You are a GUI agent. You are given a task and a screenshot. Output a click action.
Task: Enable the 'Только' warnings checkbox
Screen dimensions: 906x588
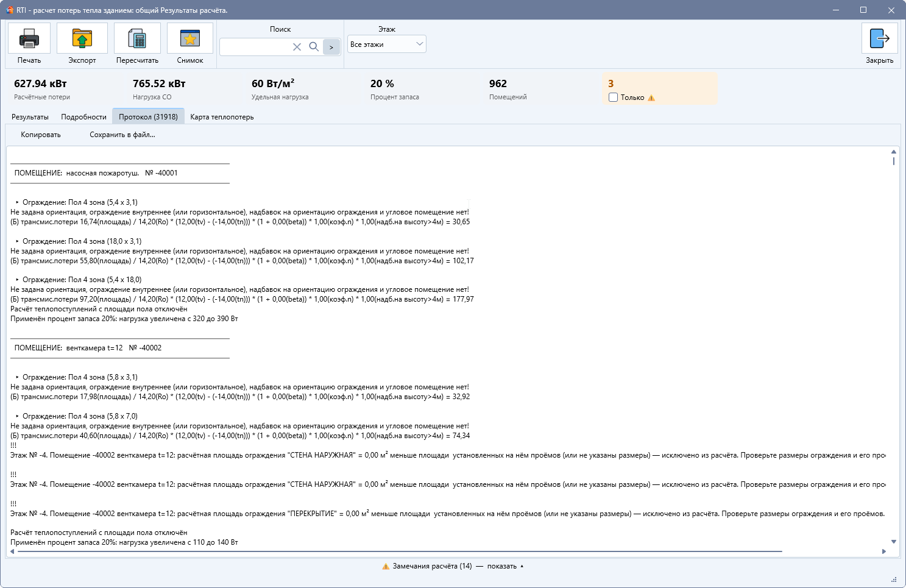point(613,97)
